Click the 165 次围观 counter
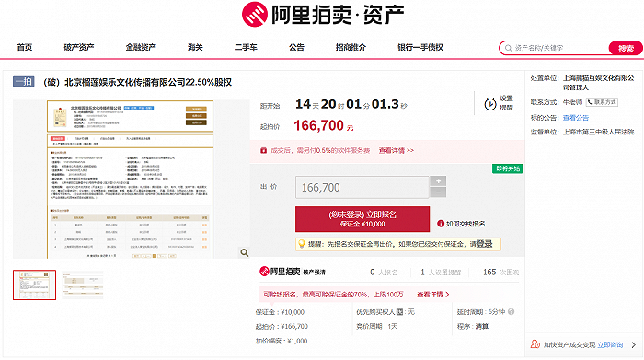Viewport: 644px width, 360px height. tap(500, 272)
